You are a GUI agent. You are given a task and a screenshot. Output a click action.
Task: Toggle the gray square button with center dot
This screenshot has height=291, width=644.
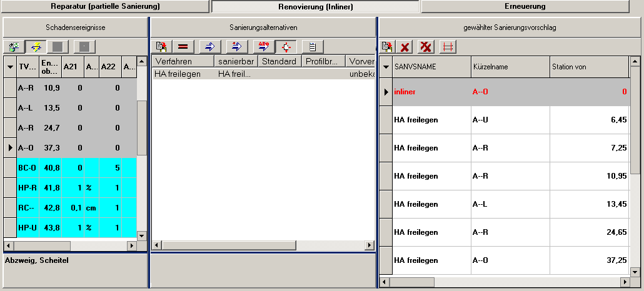(x=84, y=46)
